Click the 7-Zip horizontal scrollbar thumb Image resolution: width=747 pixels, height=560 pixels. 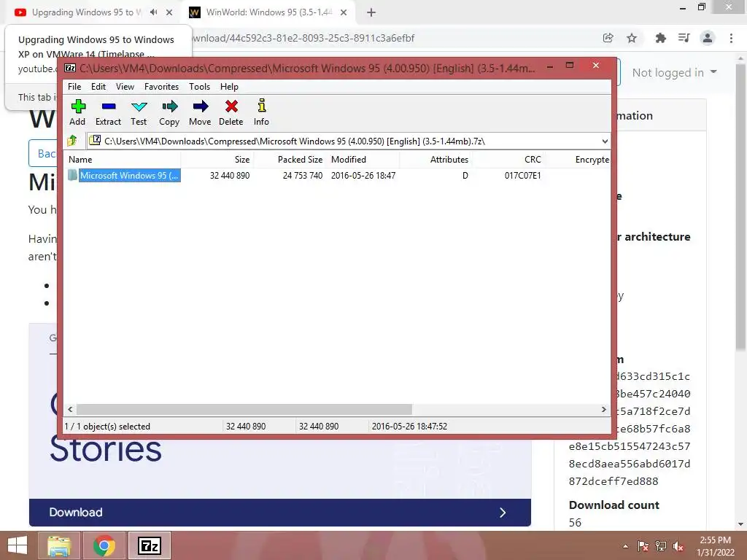pos(244,410)
